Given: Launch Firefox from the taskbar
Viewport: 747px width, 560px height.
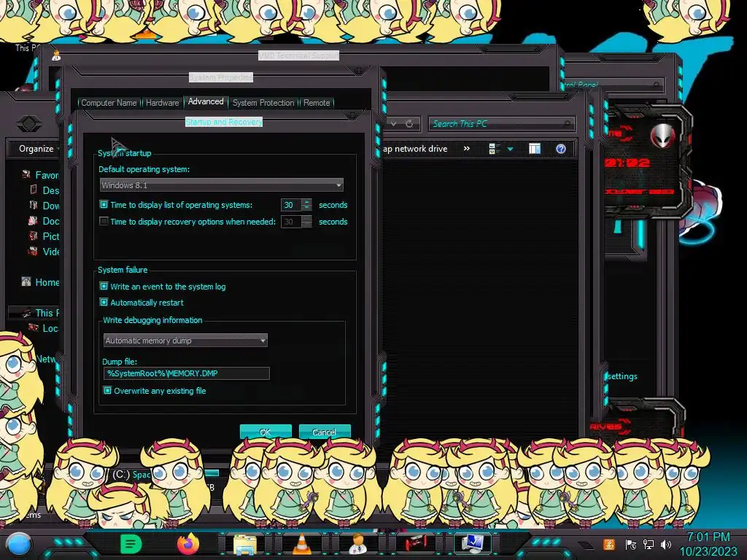Looking at the screenshot, I should click(x=188, y=544).
